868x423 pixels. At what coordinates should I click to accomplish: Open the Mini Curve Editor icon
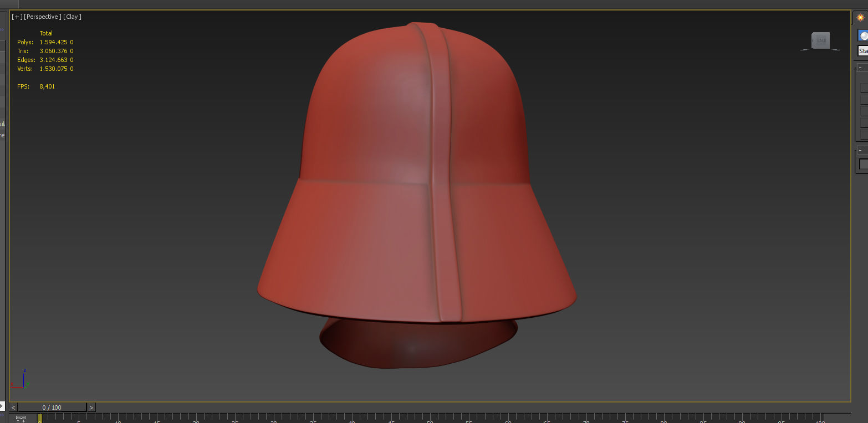(x=21, y=419)
